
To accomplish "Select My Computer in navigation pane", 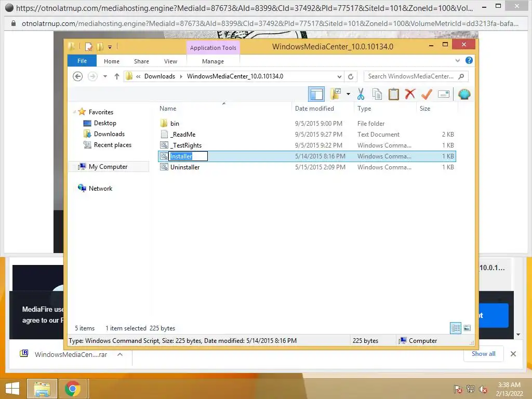I will 108,167.
